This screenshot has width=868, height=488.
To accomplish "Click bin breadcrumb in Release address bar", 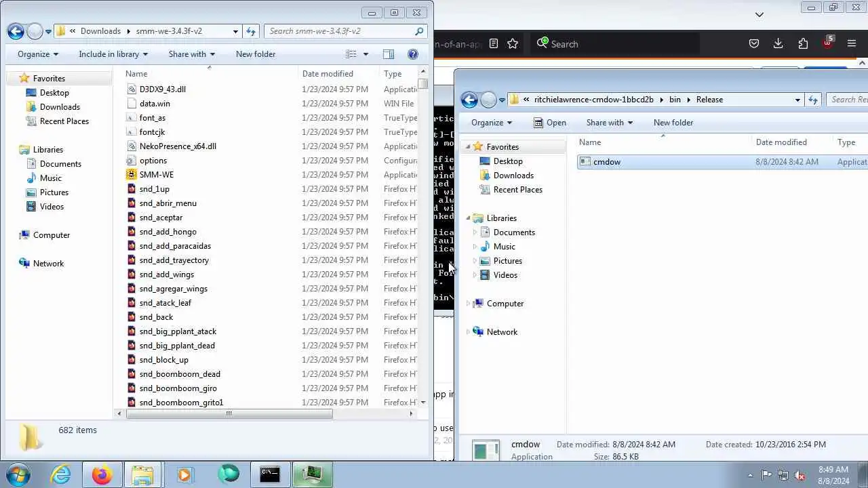I will [675, 100].
